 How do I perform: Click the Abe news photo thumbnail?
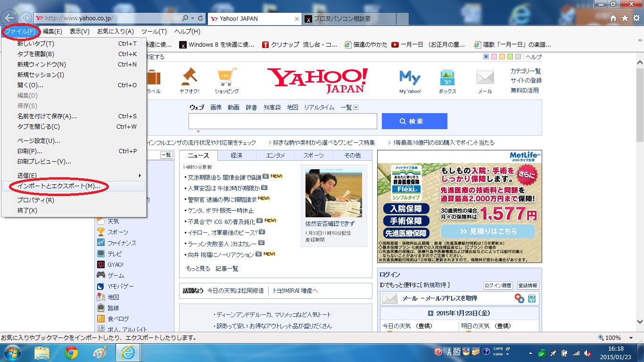click(x=334, y=193)
